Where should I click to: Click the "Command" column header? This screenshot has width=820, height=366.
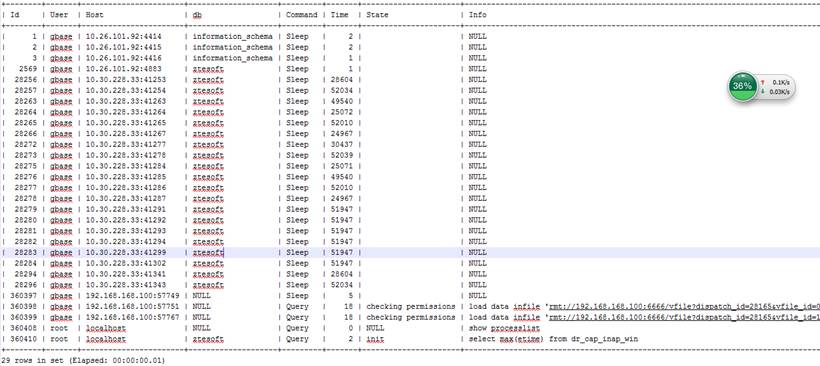[x=301, y=15]
